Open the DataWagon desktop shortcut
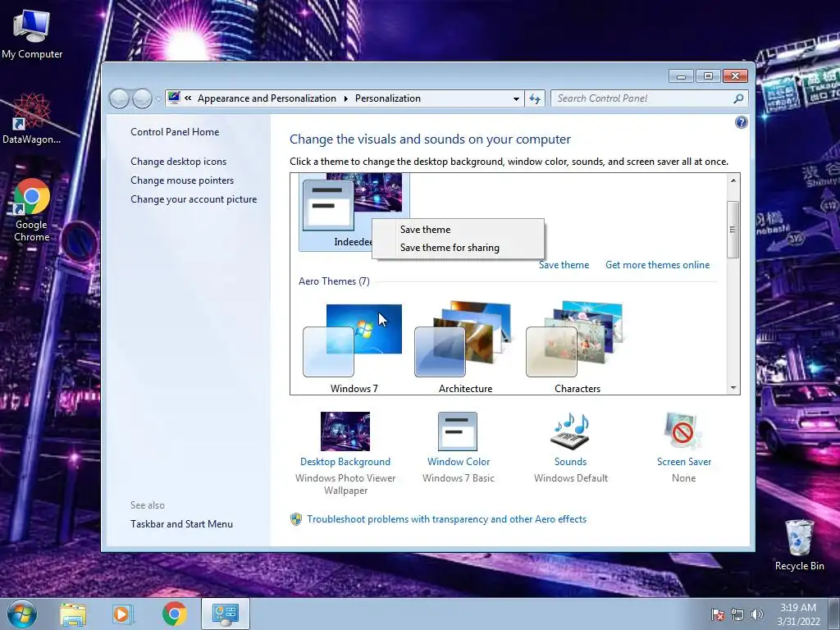Screen dimensions: 840x630 coord(32,119)
